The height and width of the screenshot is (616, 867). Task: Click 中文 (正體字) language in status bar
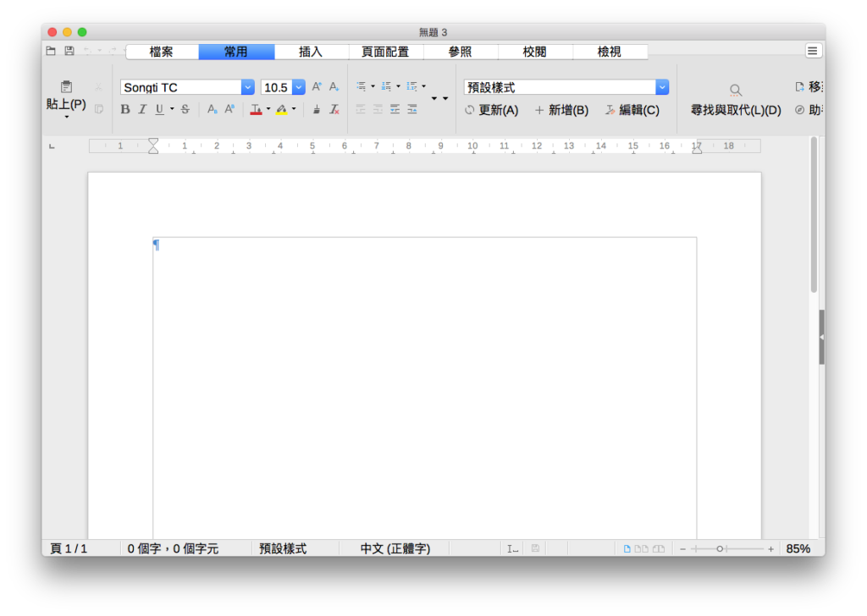pyautogui.click(x=395, y=548)
